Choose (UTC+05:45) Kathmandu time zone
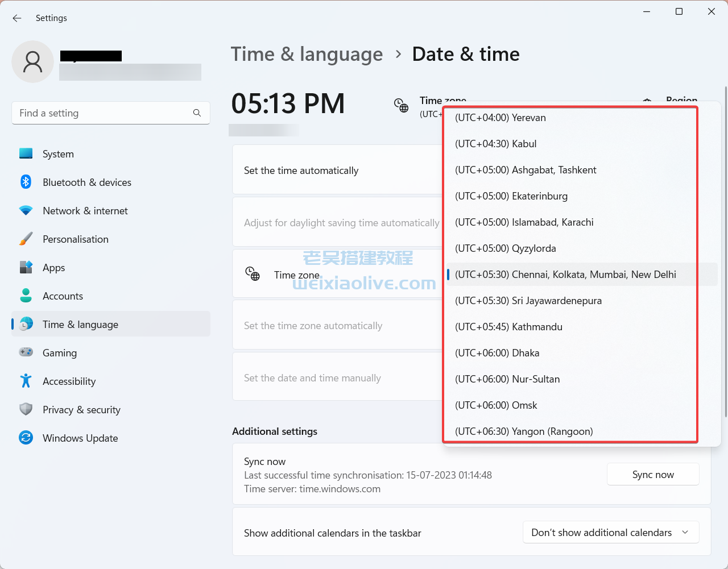 (508, 327)
